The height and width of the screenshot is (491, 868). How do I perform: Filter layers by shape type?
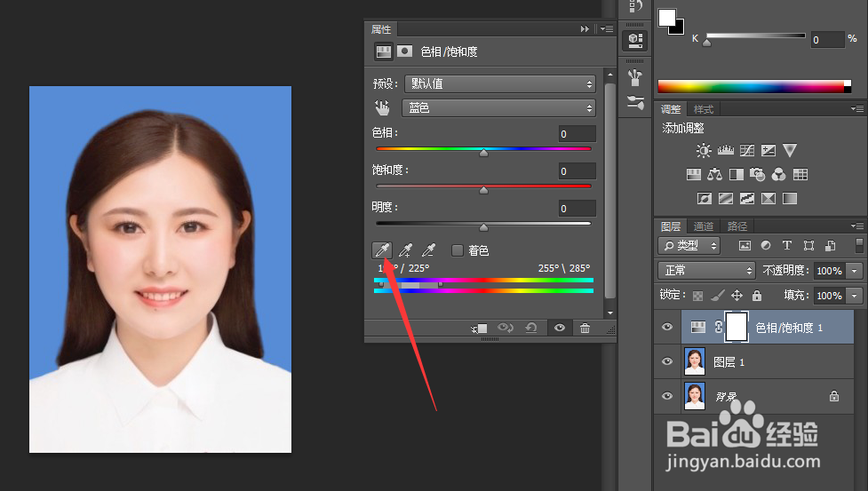coord(808,245)
